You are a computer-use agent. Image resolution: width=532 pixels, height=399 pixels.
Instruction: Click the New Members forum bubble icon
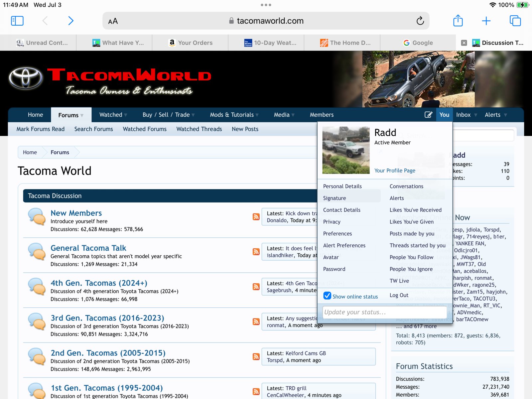(x=37, y=216)
